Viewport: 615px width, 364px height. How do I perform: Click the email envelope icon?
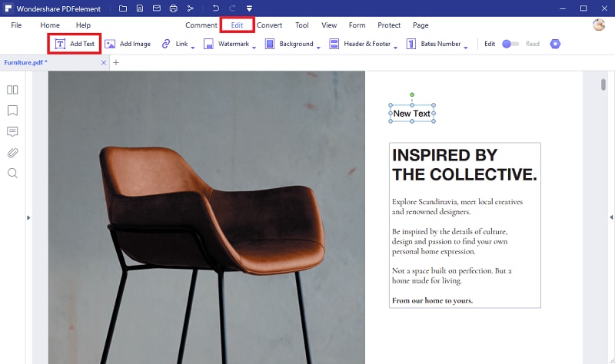point(157,8)
